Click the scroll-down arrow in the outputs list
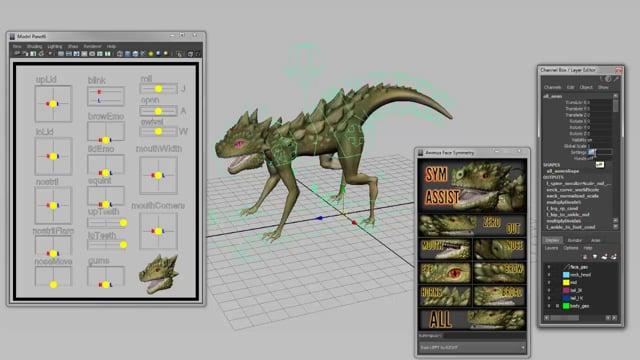Viewport: 640px width, 360px height. [616, 227]
